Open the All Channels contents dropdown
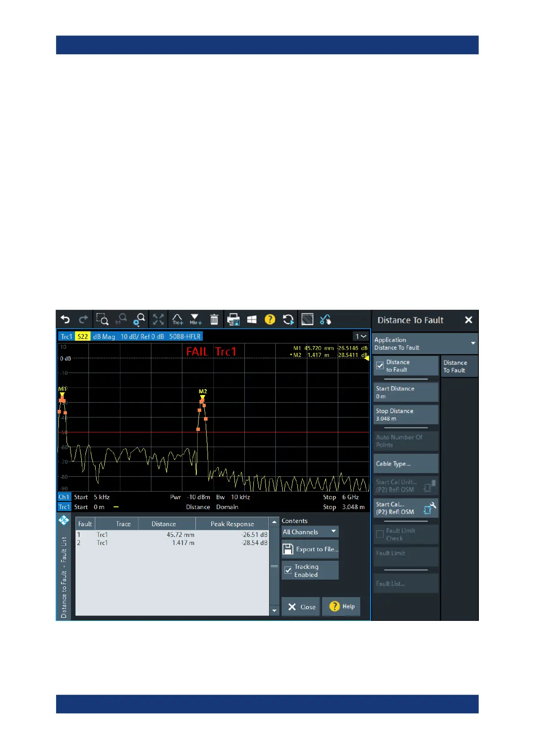Screen dimensions: 535x756 click(310, 532)
